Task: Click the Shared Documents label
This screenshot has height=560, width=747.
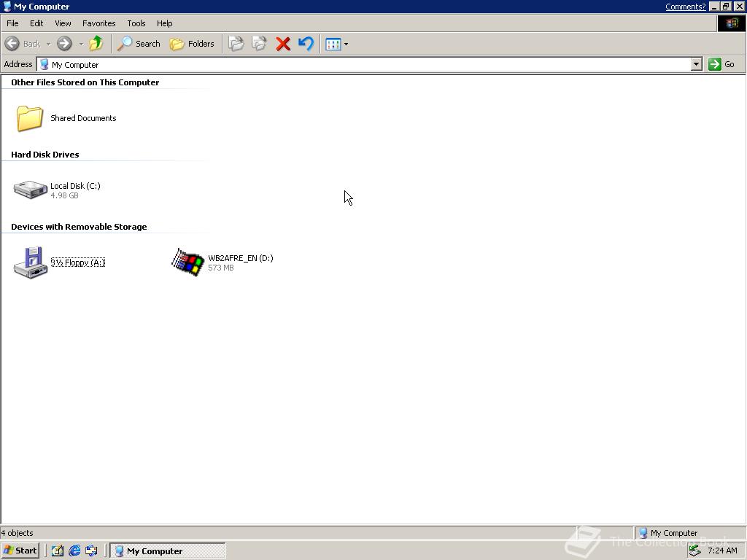Action: coord(83,118)
